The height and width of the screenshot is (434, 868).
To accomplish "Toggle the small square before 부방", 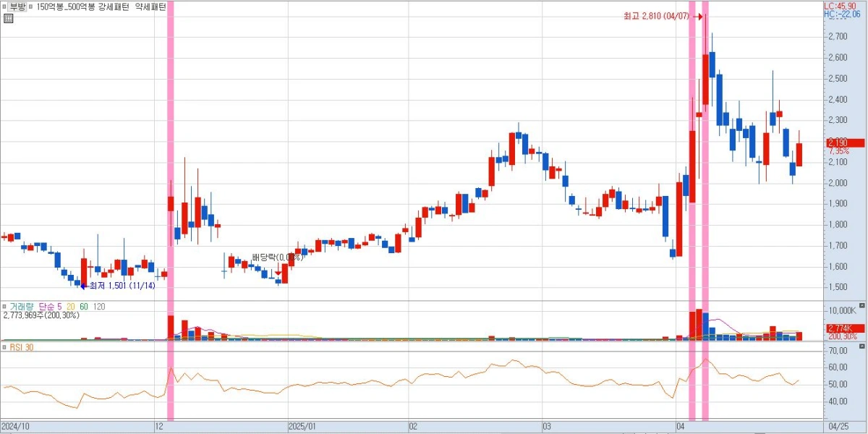I will [4, 7].
